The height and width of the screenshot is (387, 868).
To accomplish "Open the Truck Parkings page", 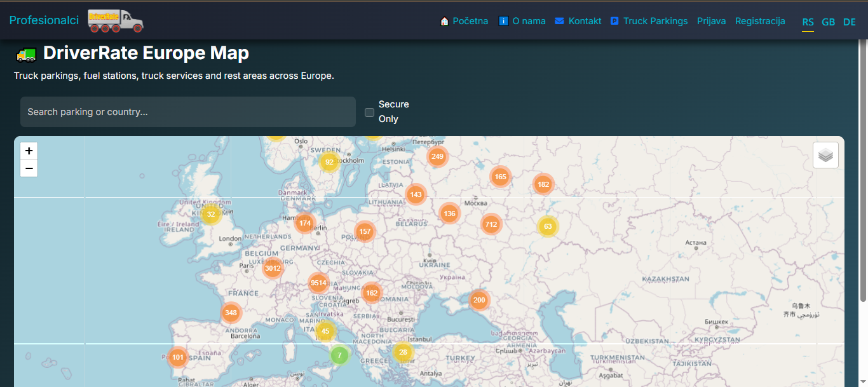I will click(x=649, y=21).
